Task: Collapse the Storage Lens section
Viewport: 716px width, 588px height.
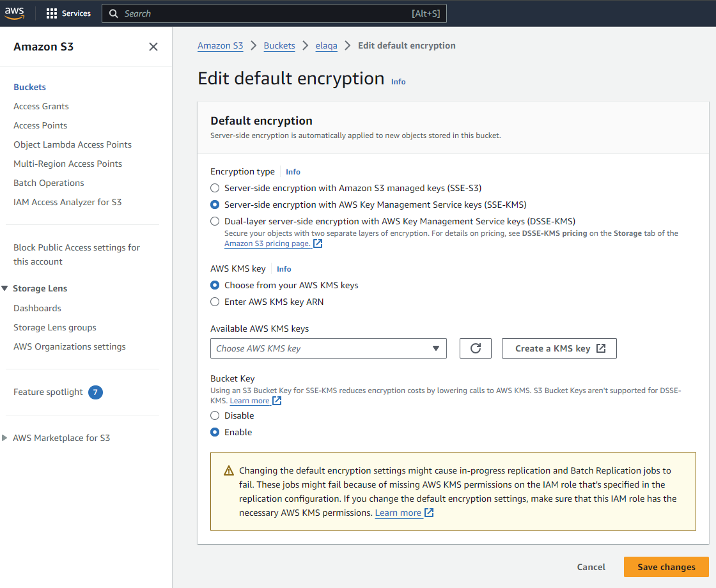Action: pos(5,288)
